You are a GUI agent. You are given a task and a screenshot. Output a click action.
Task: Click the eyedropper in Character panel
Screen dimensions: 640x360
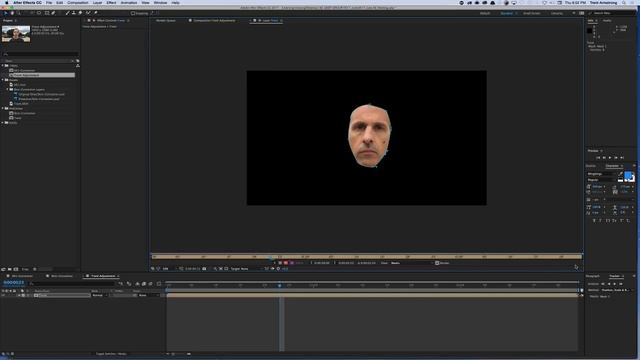point(621,174)
